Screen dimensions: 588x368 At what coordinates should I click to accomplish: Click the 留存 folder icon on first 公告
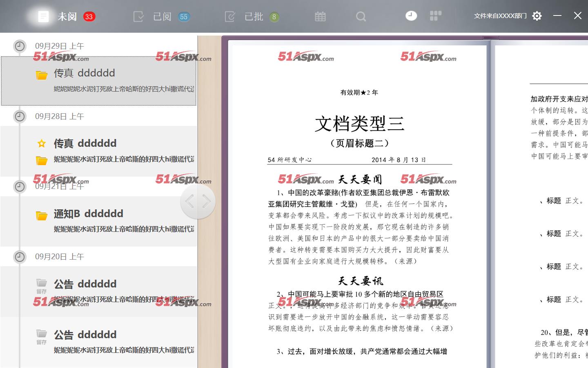42,283
